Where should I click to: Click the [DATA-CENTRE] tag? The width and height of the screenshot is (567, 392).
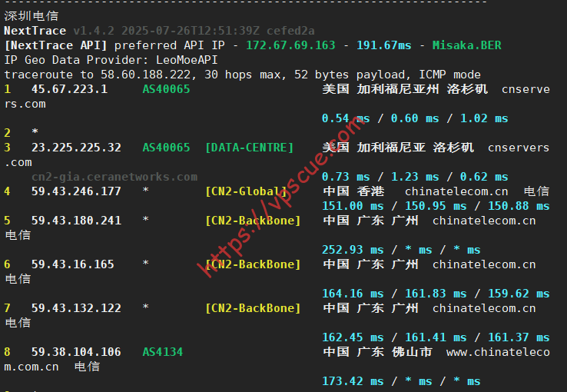tap(249, 148)
